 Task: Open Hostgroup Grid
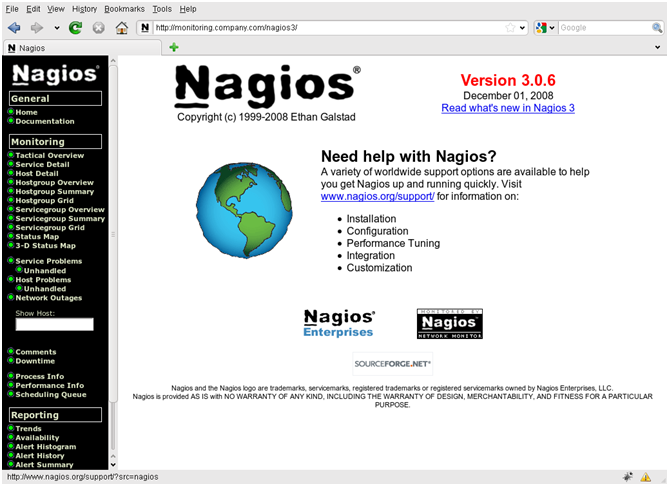pyautogui.click(x=44, y=201)
